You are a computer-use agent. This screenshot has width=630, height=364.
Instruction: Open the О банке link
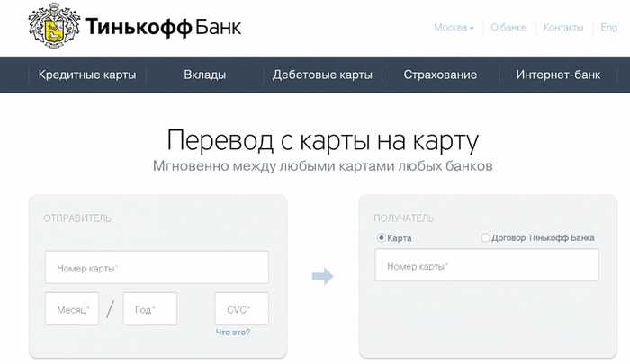pyautogui.click(x=508, y=27)
